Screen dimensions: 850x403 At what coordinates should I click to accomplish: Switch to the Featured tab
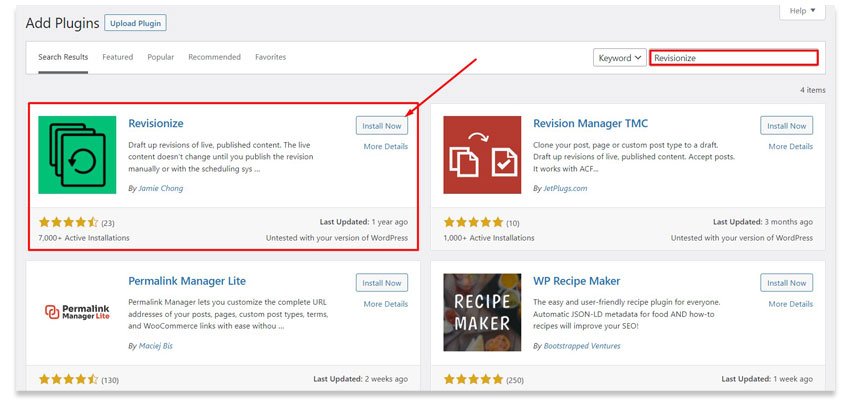(118, 57)
